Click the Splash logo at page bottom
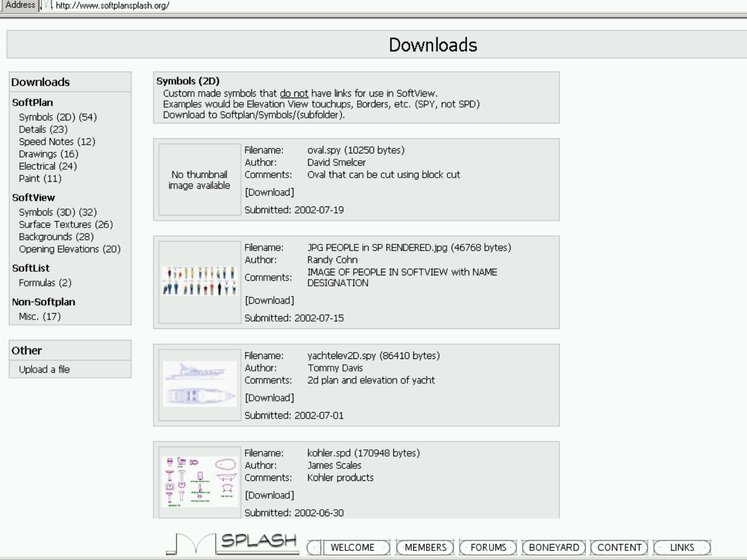Screen dimensions: 747x560 [x=234, y=543]
